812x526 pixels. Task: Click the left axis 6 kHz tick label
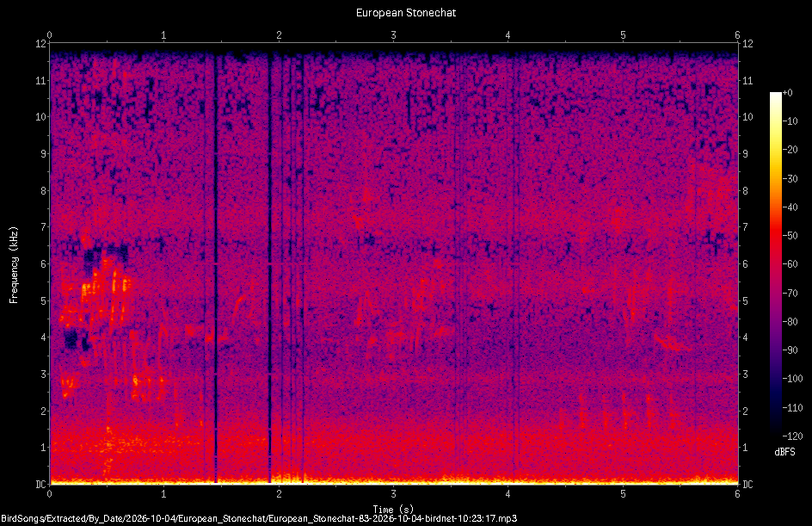(44, 264)
